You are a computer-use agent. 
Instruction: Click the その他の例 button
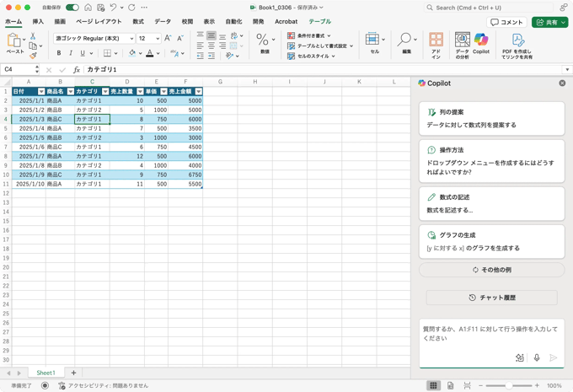[x=491, y=270]
